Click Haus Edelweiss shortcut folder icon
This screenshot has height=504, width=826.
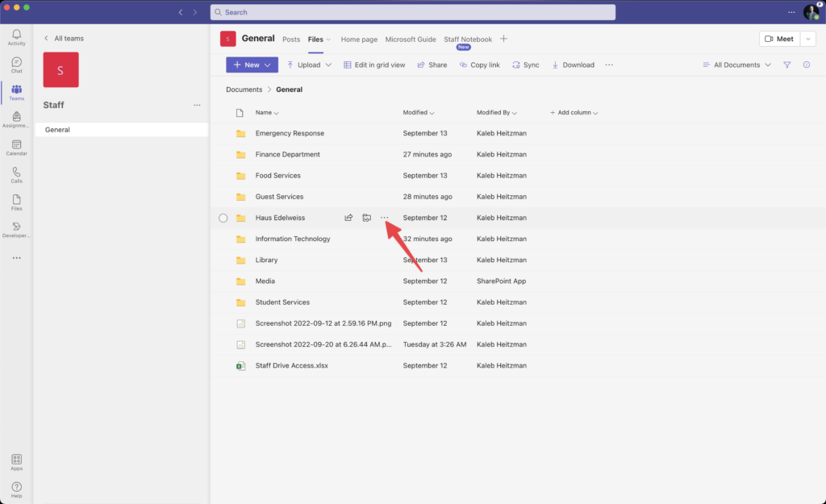tap(367, 218)
